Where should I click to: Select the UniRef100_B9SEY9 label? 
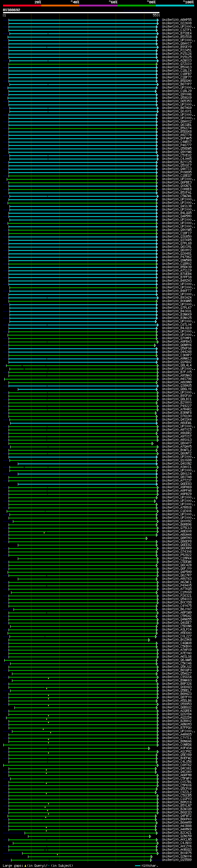tap(177, 47)
